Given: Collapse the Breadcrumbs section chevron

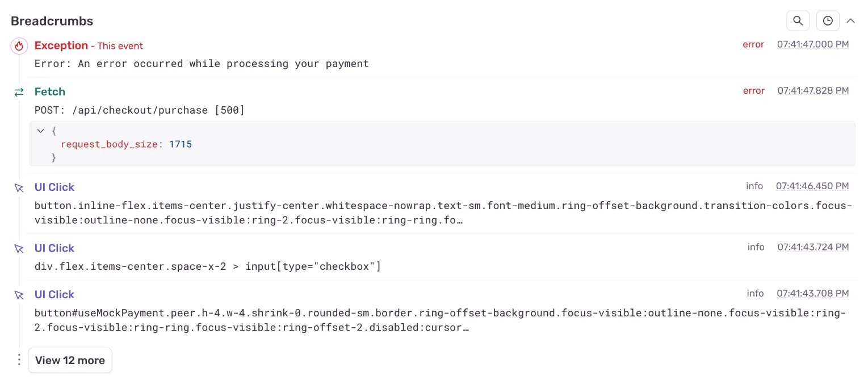Looking at the screenshot, I should pos(850,21).
